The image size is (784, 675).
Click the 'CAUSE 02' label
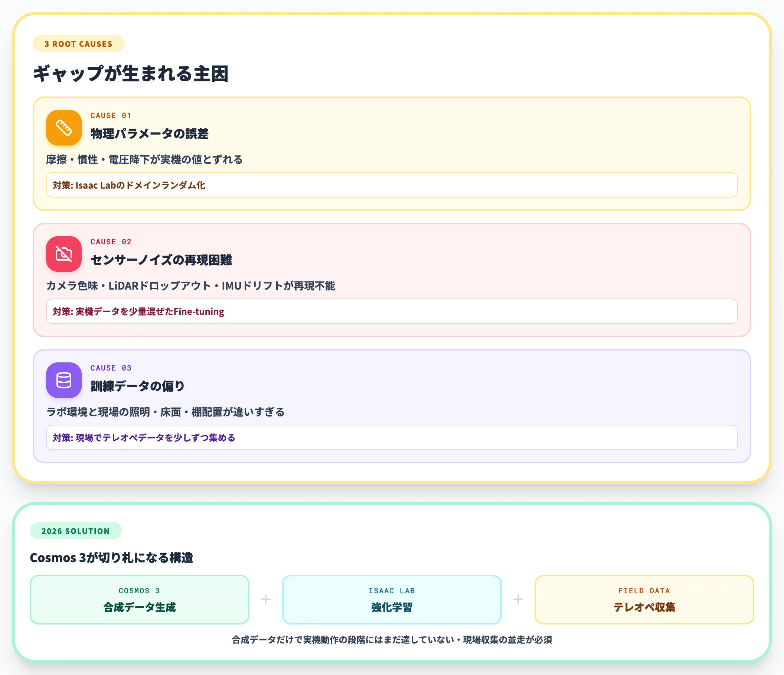click(111, 242)
